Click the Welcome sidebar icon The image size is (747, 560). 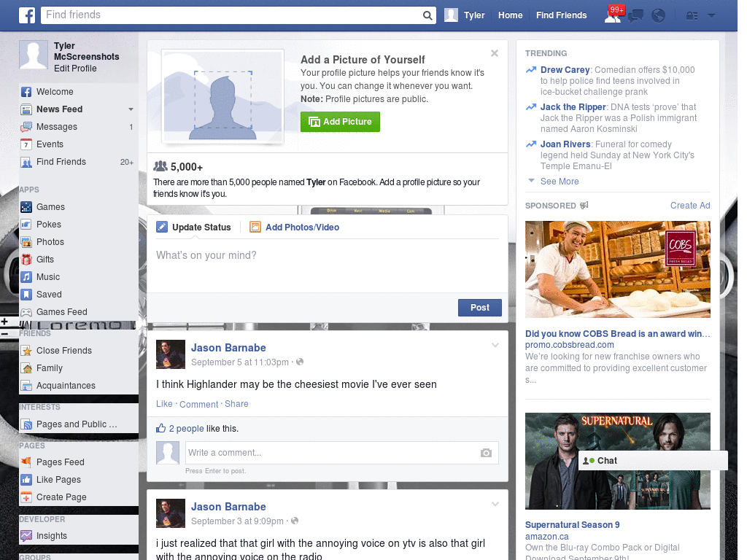coord(26,92)
